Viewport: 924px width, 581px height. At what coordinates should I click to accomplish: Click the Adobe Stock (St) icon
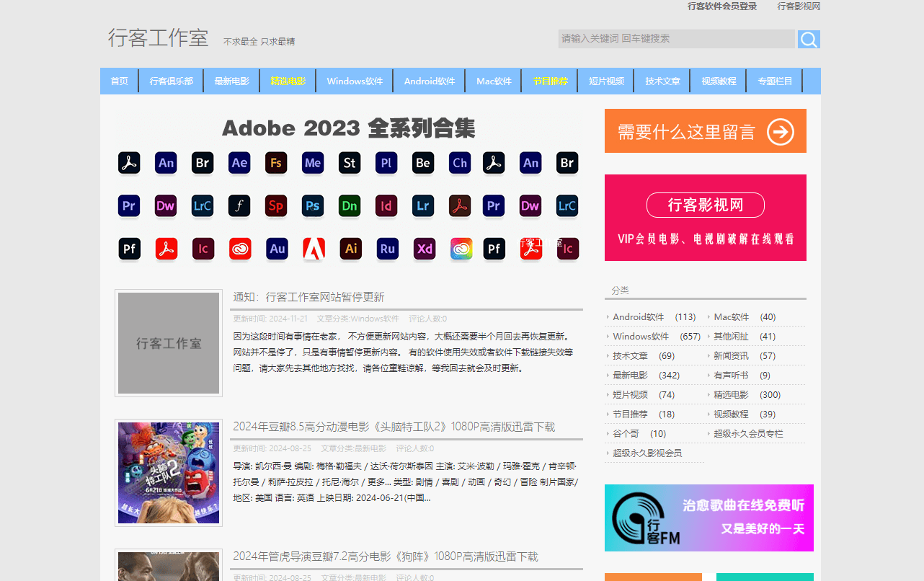pyautogui.click(x=350, y=163)
